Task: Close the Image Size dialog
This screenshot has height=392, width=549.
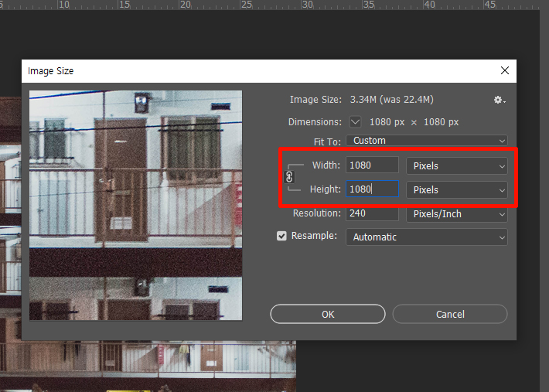Action: tap(504, 70)
